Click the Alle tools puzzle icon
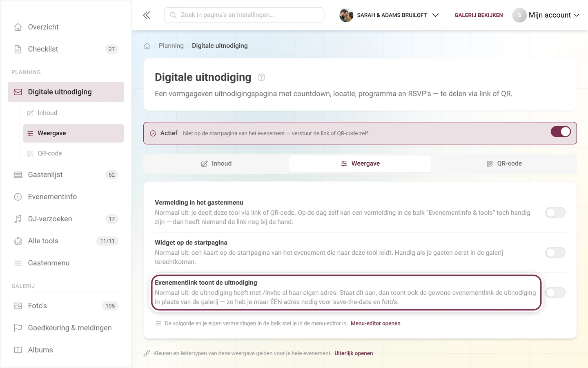This screenshot has height=368, width=588. click(x=18, y=241)
